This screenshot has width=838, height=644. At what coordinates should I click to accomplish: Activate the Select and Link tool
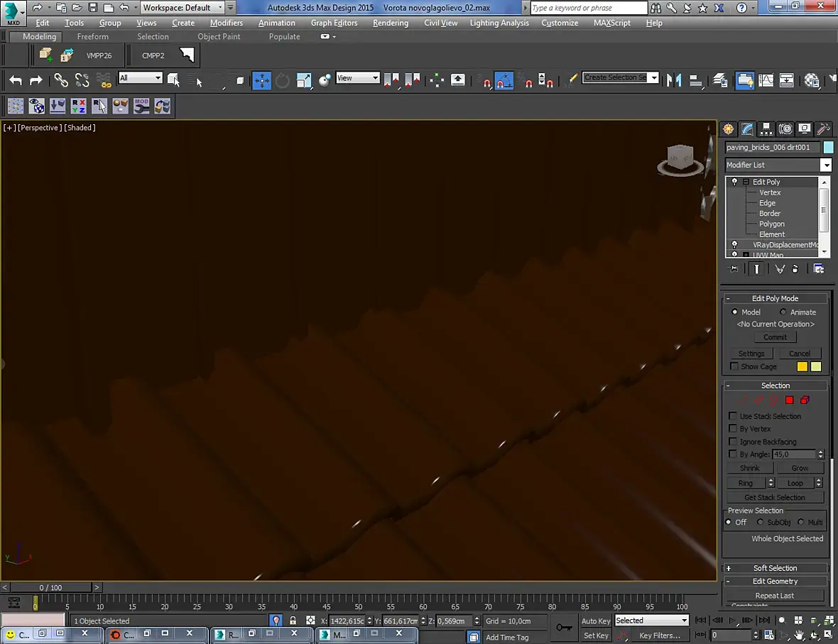click(61, 80)
